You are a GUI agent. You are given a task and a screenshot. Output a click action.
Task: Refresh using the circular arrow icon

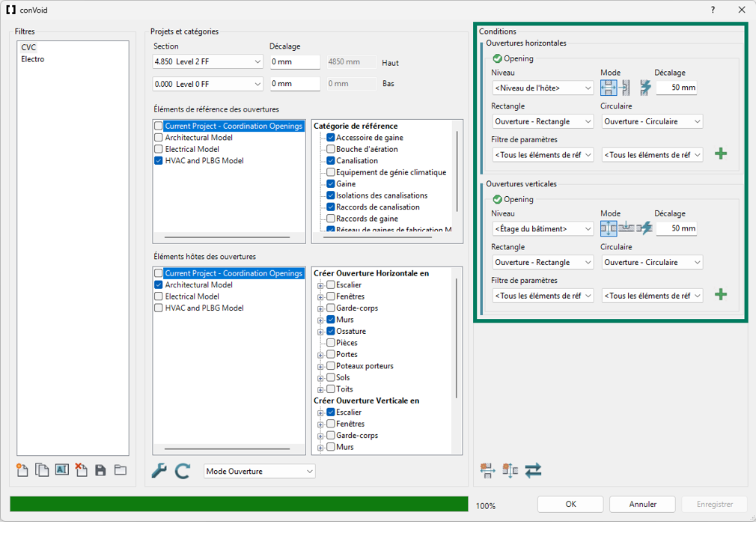(182, 471)
